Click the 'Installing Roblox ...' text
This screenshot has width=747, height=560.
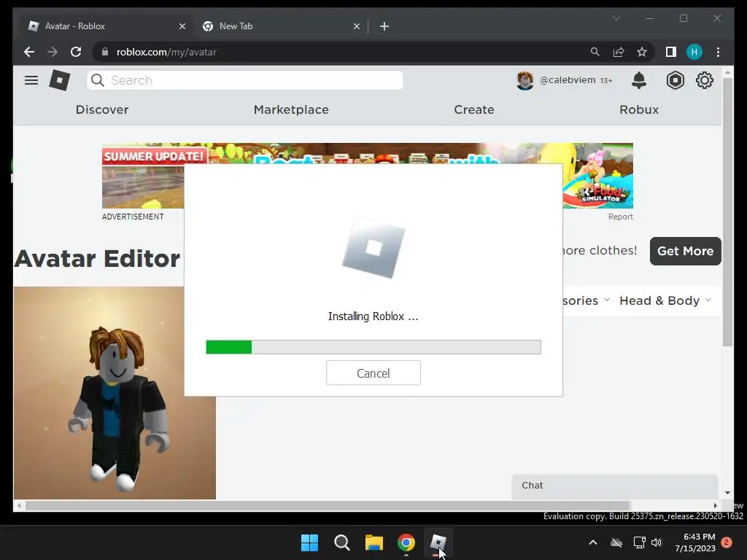[x=373, y=316]
